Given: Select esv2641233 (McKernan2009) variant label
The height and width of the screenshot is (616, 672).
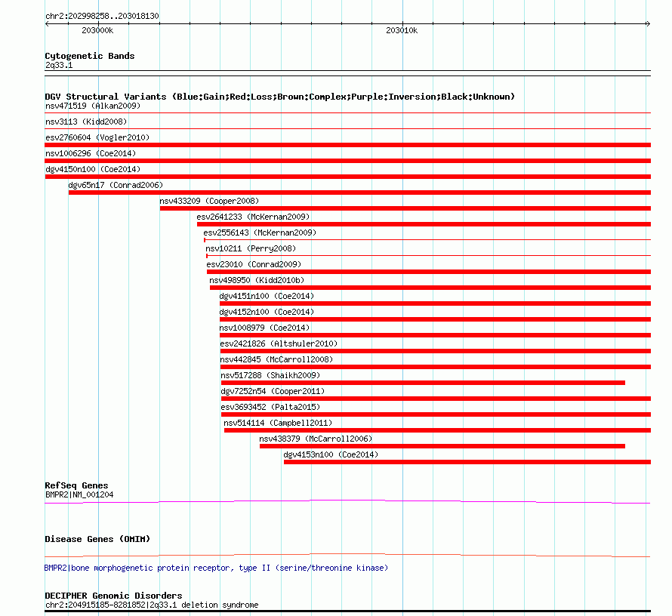Looking at the screenshot, I should click(x=253, y=217).
